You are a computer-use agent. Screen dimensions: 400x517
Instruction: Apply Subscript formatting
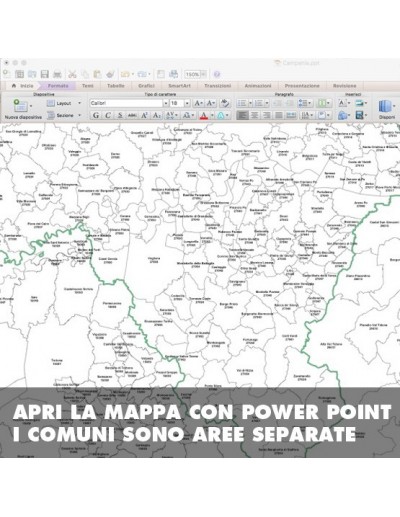157,115
